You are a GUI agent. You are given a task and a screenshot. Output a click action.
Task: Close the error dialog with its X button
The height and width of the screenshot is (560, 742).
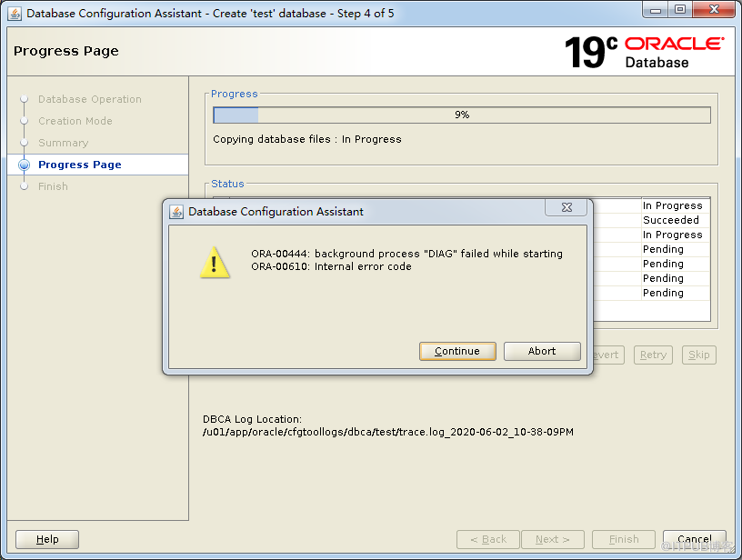566,208
